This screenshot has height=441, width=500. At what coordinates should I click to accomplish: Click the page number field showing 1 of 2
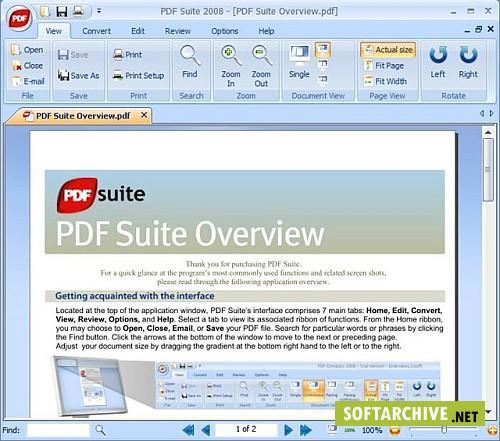246,429
